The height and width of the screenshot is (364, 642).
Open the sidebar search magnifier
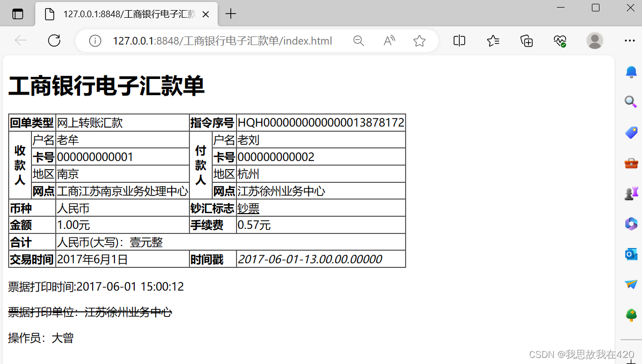pos(630,102)
